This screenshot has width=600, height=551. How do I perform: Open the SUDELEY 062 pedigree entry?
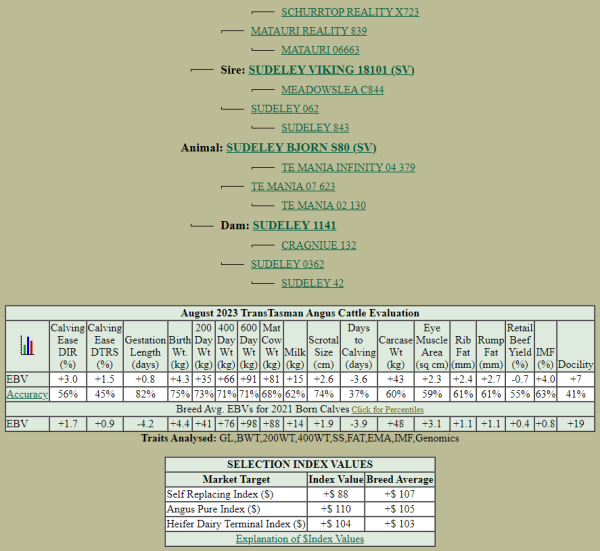click(285, 108)
